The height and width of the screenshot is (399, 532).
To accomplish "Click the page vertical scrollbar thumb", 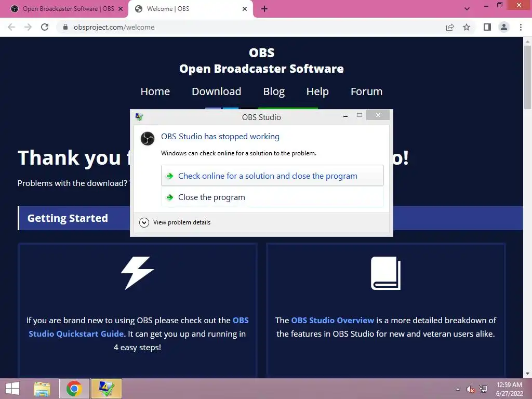I will 527,77.
